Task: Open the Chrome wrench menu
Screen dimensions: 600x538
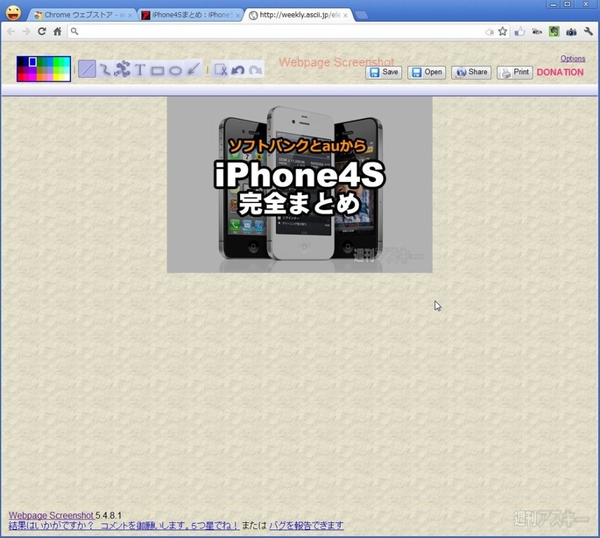Action: (x=589, y=31)
